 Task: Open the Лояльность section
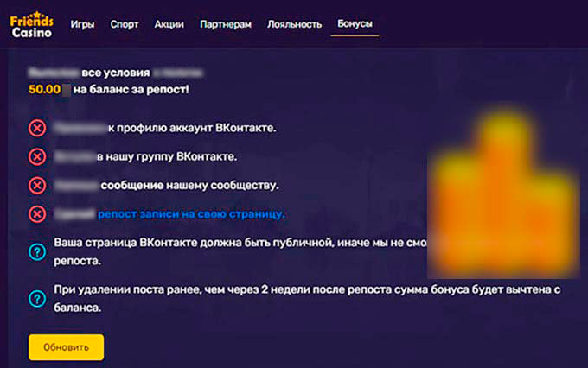294,24
